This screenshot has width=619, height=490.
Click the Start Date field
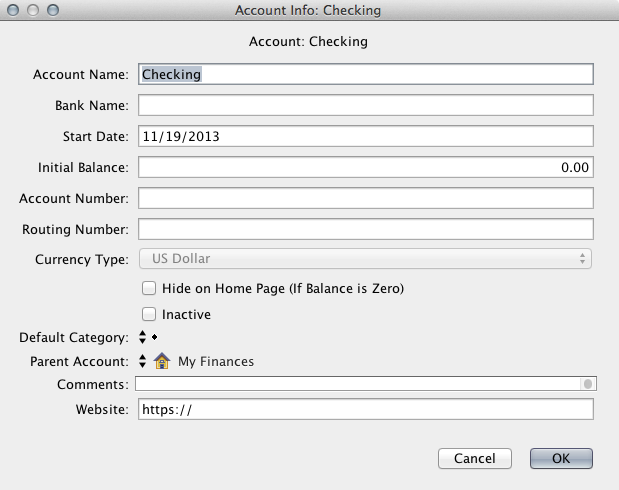pyautogui.click(x=366, y=136)
